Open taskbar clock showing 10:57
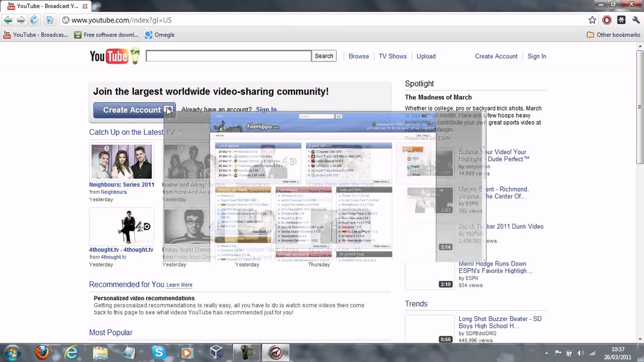Viewport: 644px width, 362px height. [x=618, y=353]
